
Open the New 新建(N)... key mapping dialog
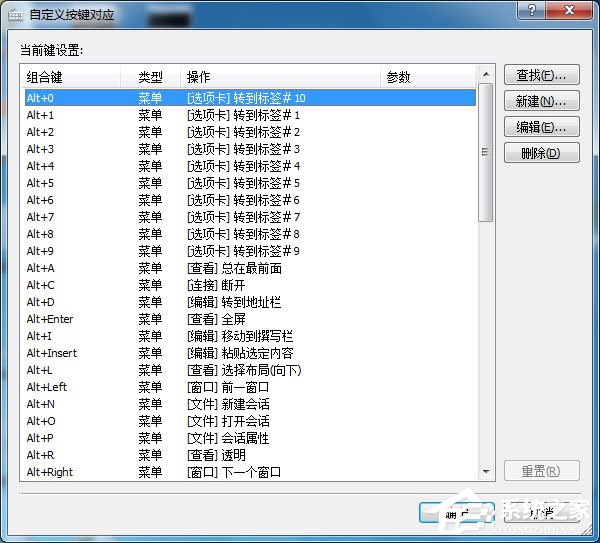[541, 101]
